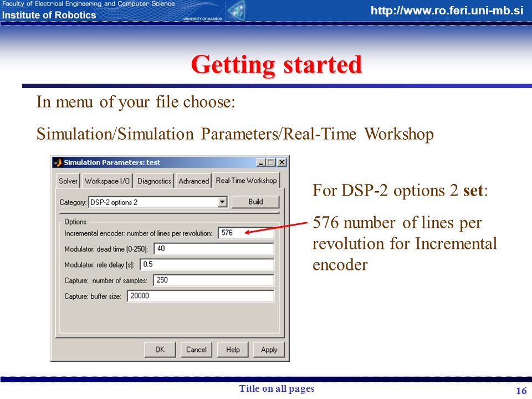Open the Workspace I/O tab

pyautogui.click(x=107, y=181)
